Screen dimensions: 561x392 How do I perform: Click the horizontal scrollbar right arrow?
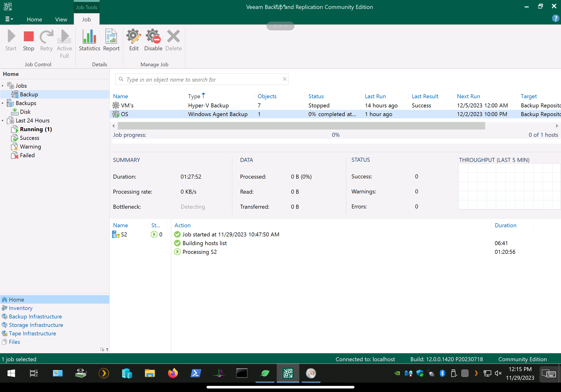coord(557,126)
